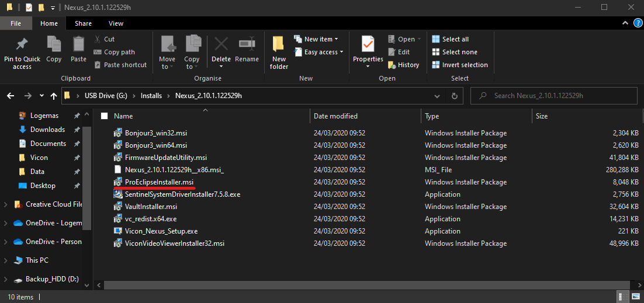Unpin Documents from Quick access

77,144
